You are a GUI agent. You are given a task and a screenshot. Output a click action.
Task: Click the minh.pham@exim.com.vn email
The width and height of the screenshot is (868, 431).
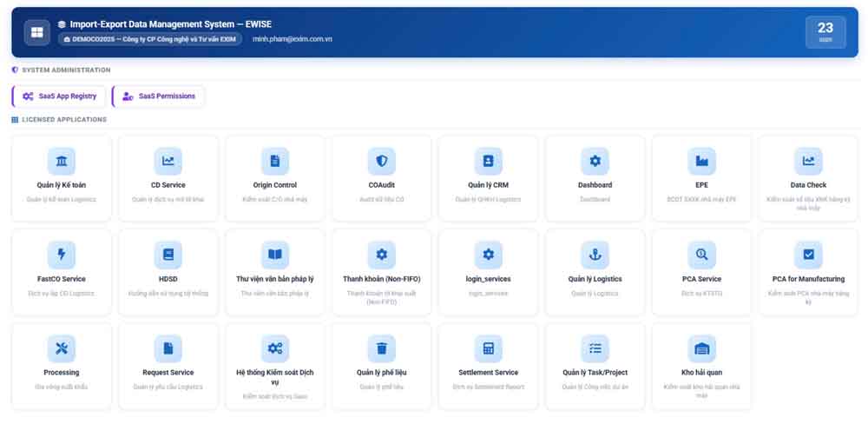[293, 39]
